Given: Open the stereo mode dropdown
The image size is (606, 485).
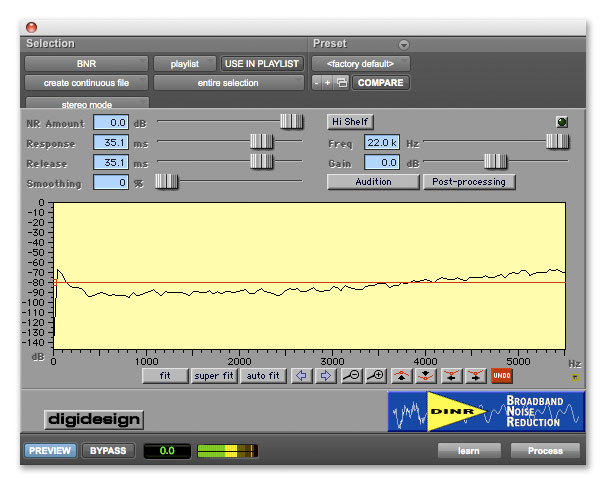Looking at the screenshot, I should click(87, 103).
